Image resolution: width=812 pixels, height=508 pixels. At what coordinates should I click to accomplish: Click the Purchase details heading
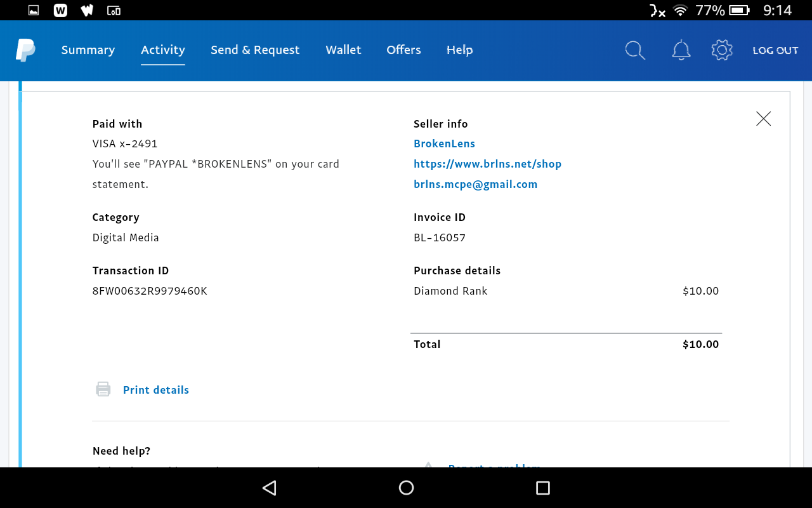tap(457, 271)
